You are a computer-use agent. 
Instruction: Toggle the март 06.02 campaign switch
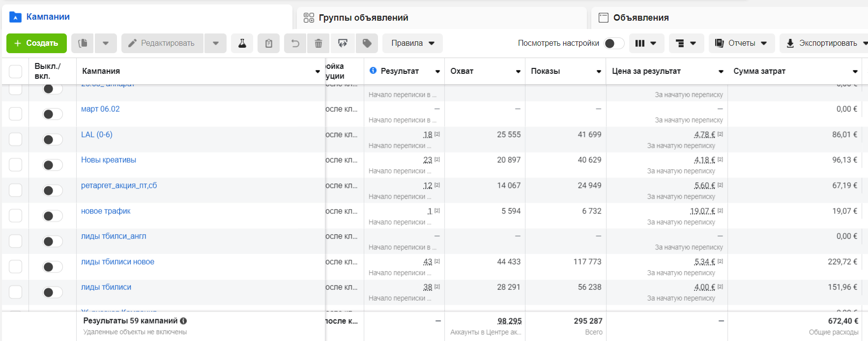[x=52, y=114]
